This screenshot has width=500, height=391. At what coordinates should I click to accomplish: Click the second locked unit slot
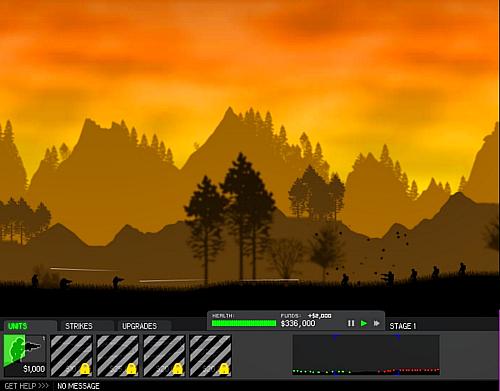click(x=118, y=356)
